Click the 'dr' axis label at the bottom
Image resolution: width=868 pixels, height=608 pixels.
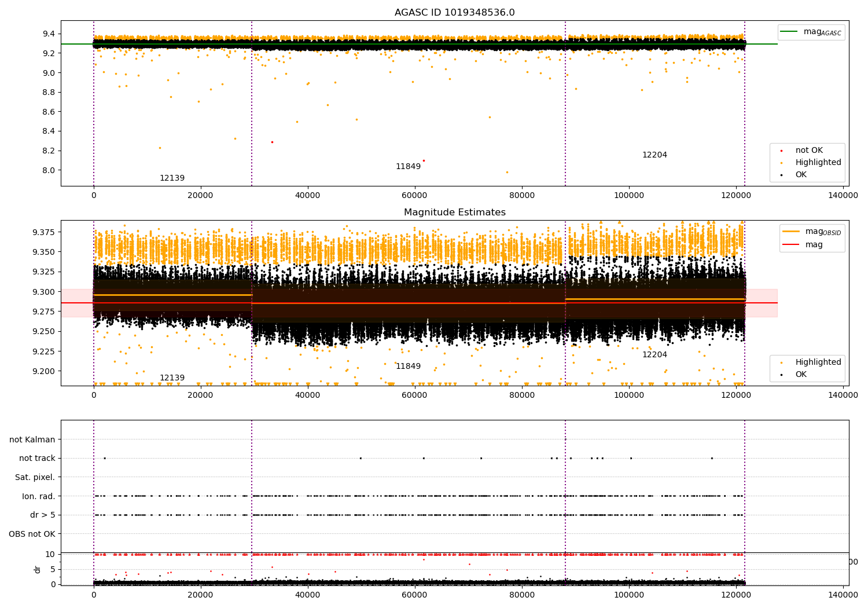click(x=38, y=569)
